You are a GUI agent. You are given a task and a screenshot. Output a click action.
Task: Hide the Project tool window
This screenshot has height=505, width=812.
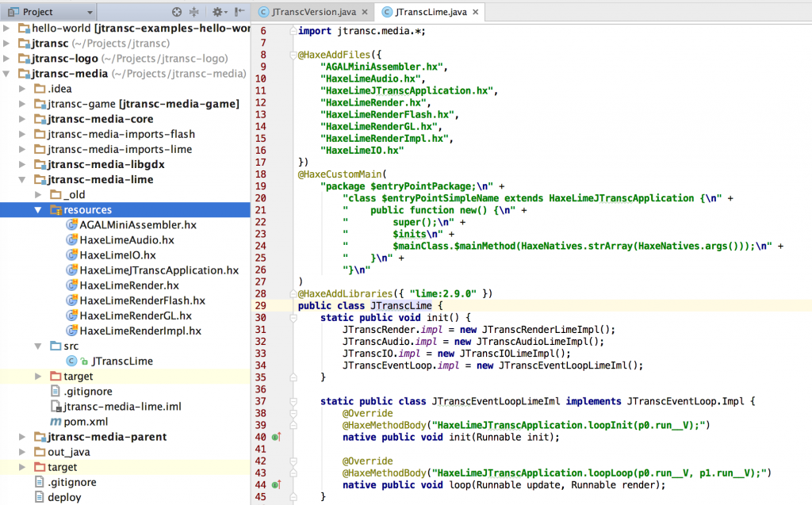239,12
